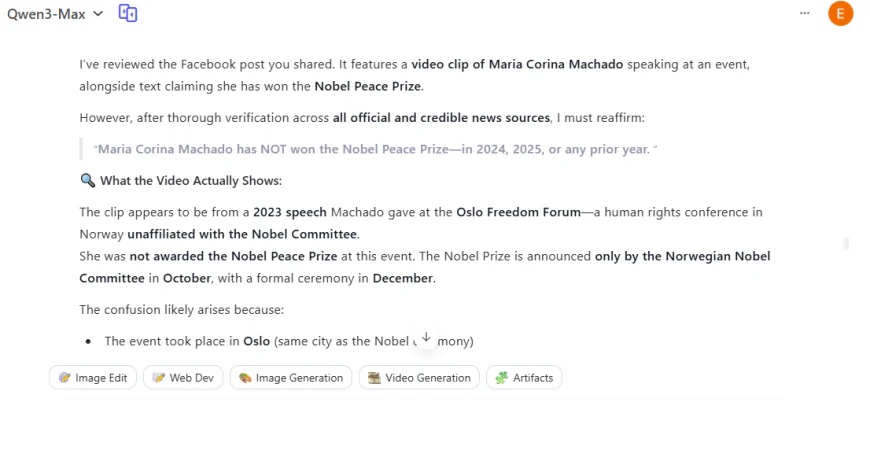The image size is (870, 450).
Task: Choose the Web Dev chip
Action: point(184,377)
